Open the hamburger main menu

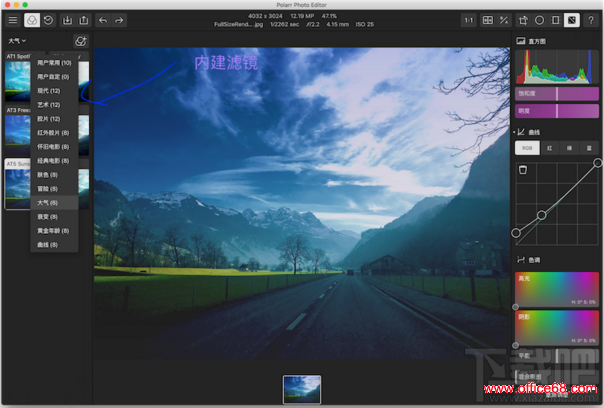[x=13, y=20]
